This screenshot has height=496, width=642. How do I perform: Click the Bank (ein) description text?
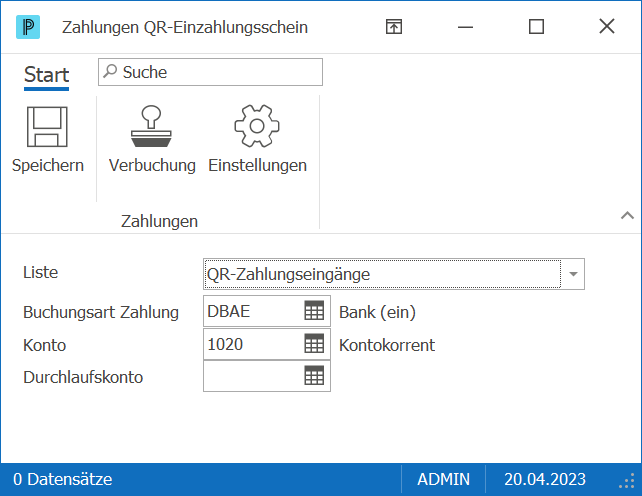(x=377, y=313)
